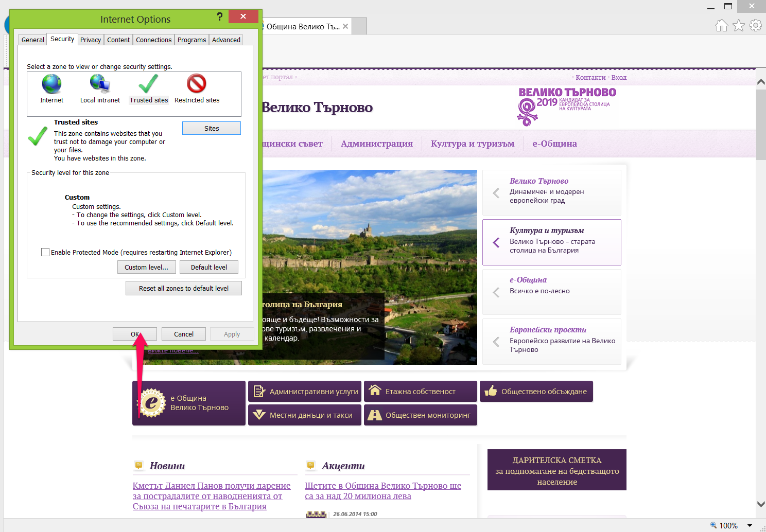This screenshot has height=532, width=766.
Task: Click the empty new tab button
Action: point(359,26)
